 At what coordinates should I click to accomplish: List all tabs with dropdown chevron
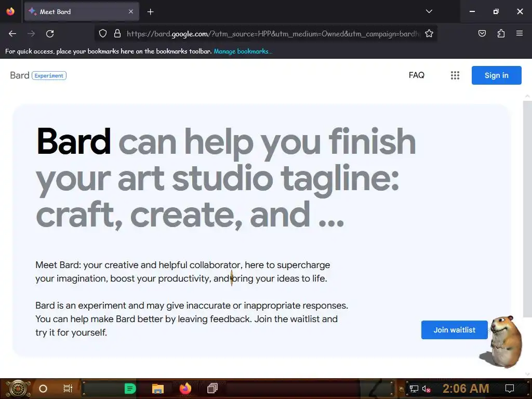[x=429, y=11]
